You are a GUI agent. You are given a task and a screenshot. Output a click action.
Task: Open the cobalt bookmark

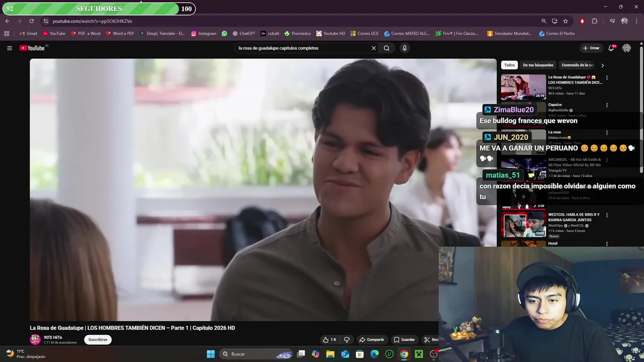coord(270,34)
